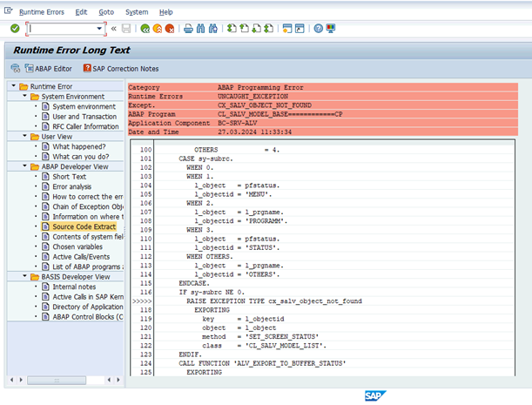Click source line 124 CALL FUNCTION
532x405 pixels.
(x=262, y=363)
